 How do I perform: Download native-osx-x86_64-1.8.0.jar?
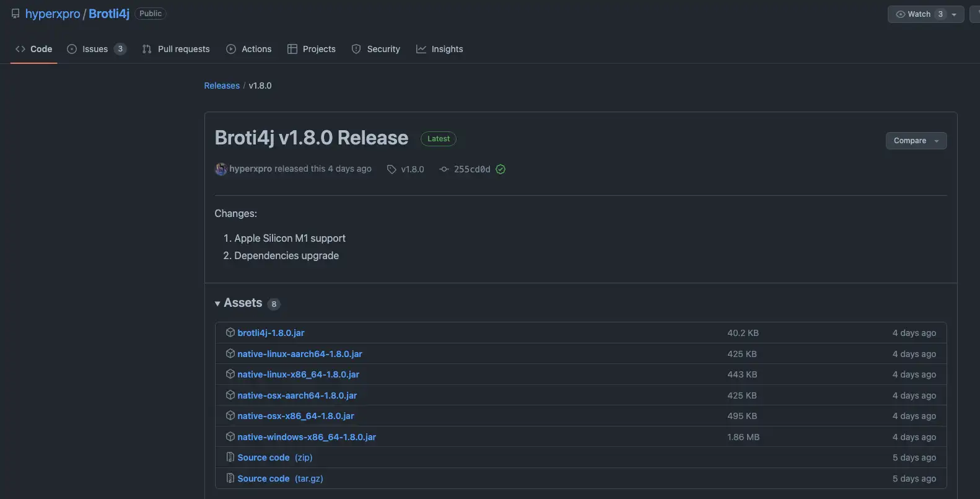(296, 416)
